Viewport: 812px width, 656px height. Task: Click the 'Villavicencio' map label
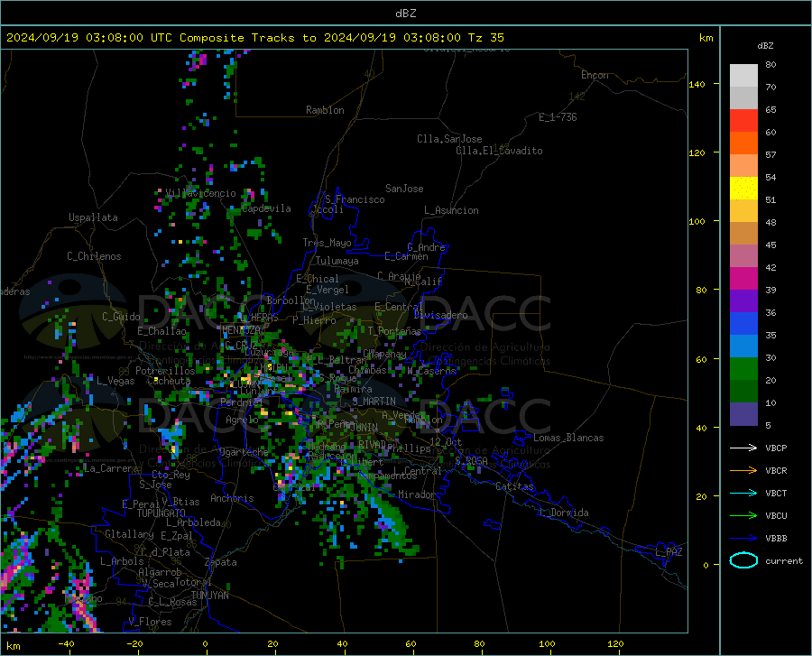[x=200, y=193]
